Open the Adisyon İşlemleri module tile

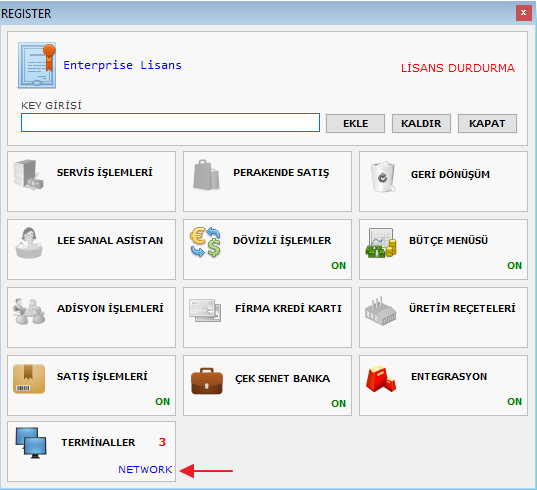coord(91,317)
